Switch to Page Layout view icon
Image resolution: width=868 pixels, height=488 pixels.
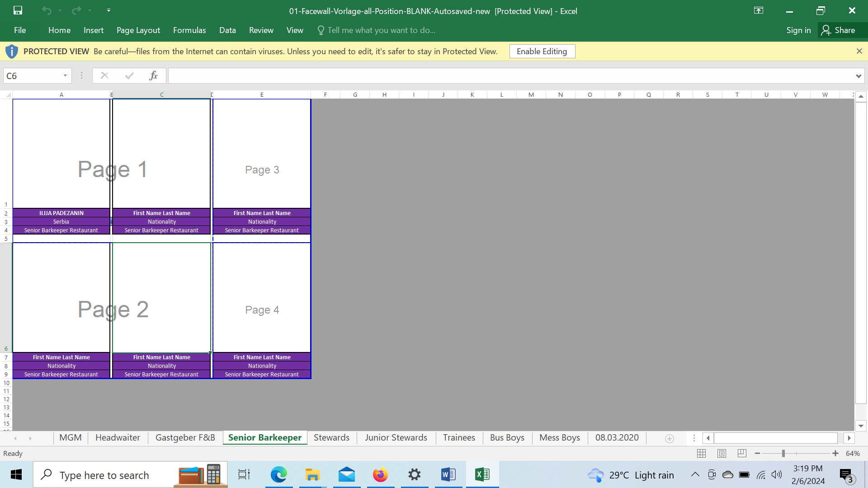[x=722, y=453]
